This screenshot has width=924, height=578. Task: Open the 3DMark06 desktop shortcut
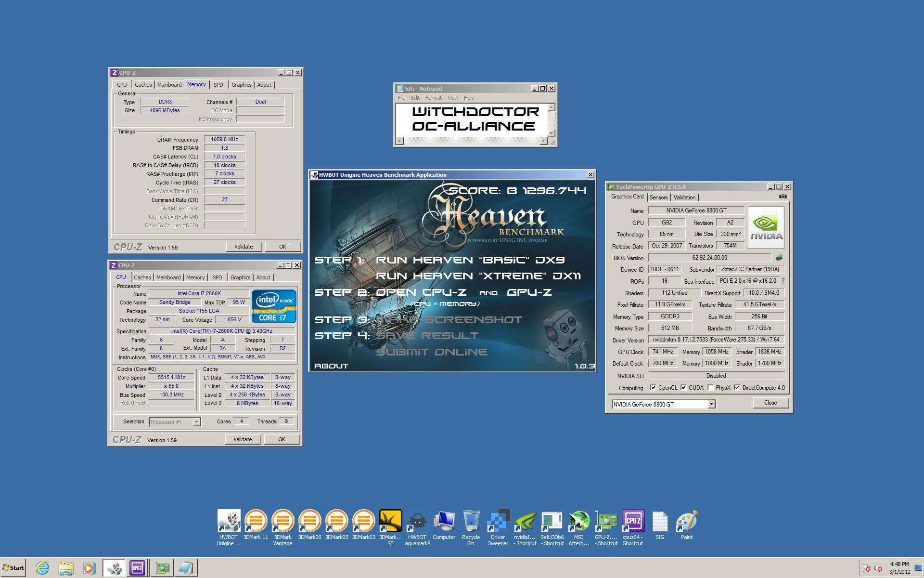tap(309, 525)
